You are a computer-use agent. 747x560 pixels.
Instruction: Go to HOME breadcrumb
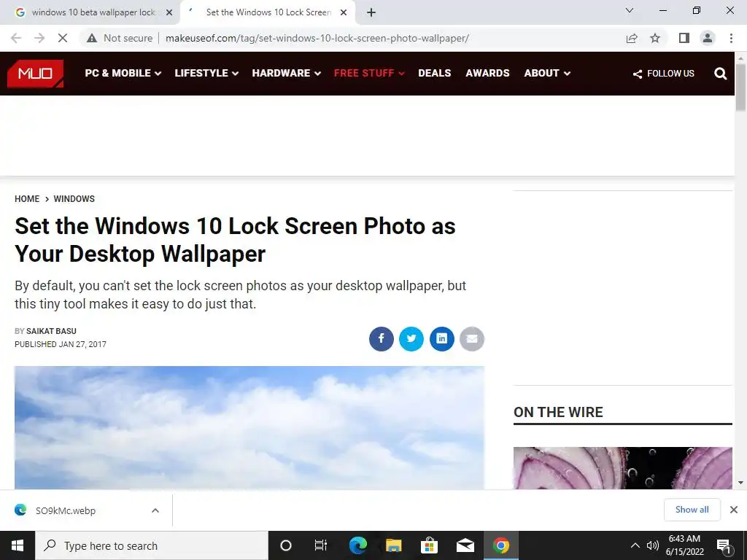pyautogui.click(x=27, y=198)
